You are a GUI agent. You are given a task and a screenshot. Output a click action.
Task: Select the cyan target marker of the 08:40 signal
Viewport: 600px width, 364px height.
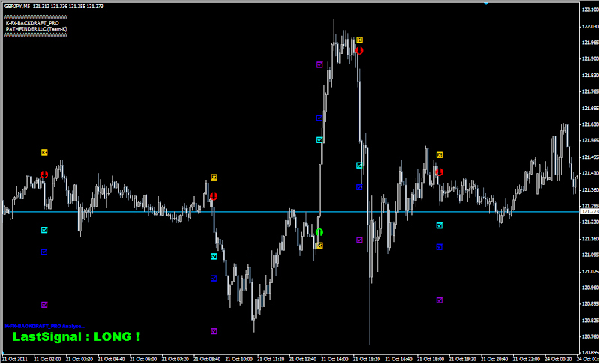[x=214, y=256]
